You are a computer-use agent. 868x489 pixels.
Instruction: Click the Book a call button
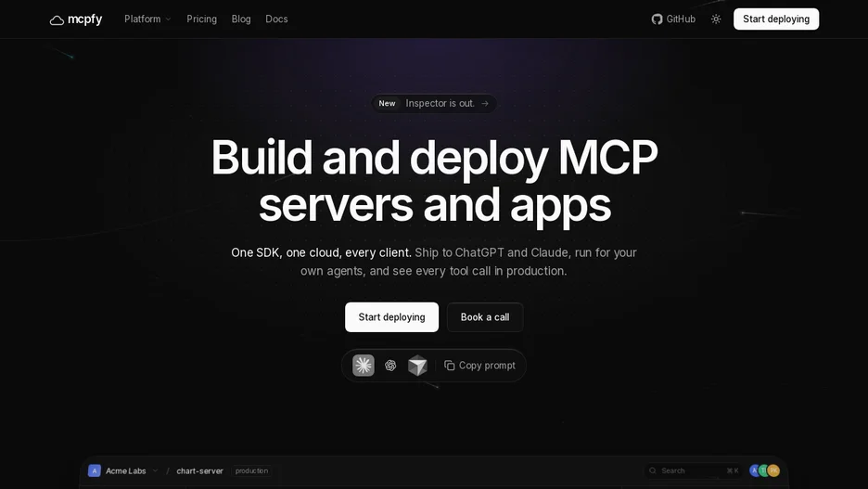tap(485, 317)
